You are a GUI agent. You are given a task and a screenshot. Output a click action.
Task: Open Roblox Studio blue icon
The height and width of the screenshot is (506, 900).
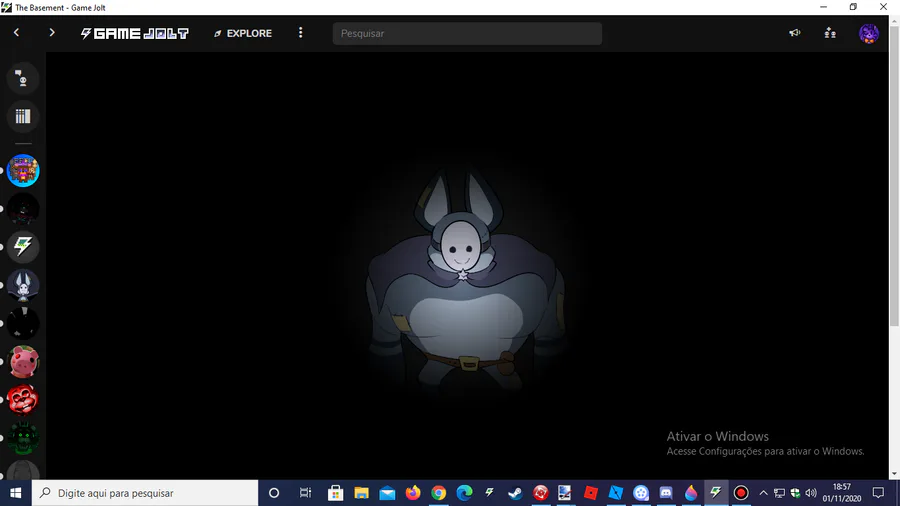click(616, 493)
